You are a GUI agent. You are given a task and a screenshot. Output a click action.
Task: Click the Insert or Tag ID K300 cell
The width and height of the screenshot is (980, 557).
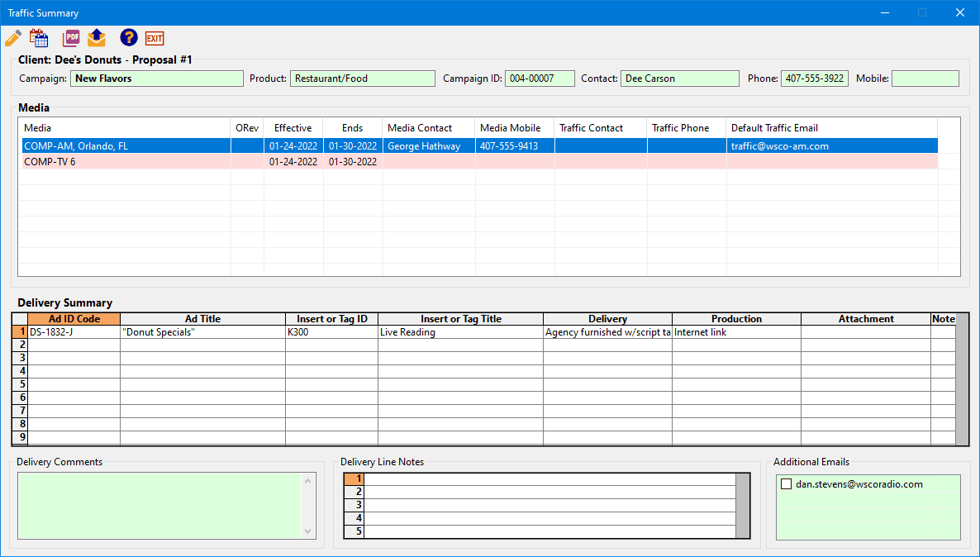coord(331,331)
